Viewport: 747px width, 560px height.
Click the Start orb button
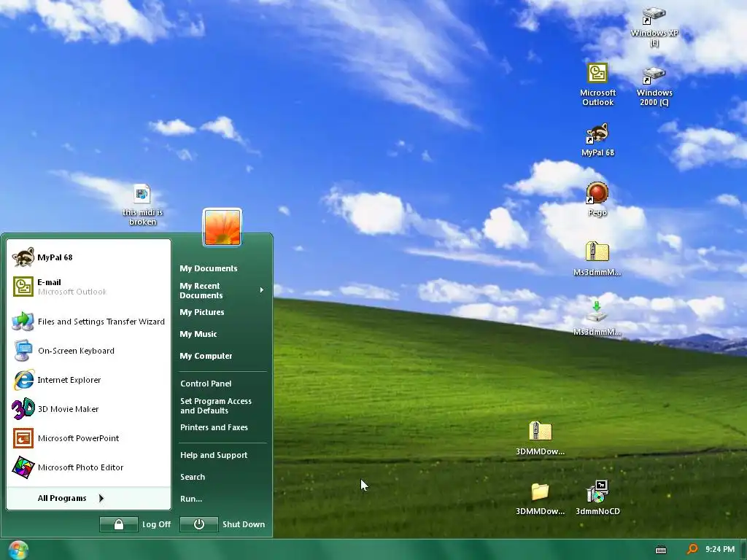(x=18, y=550)
